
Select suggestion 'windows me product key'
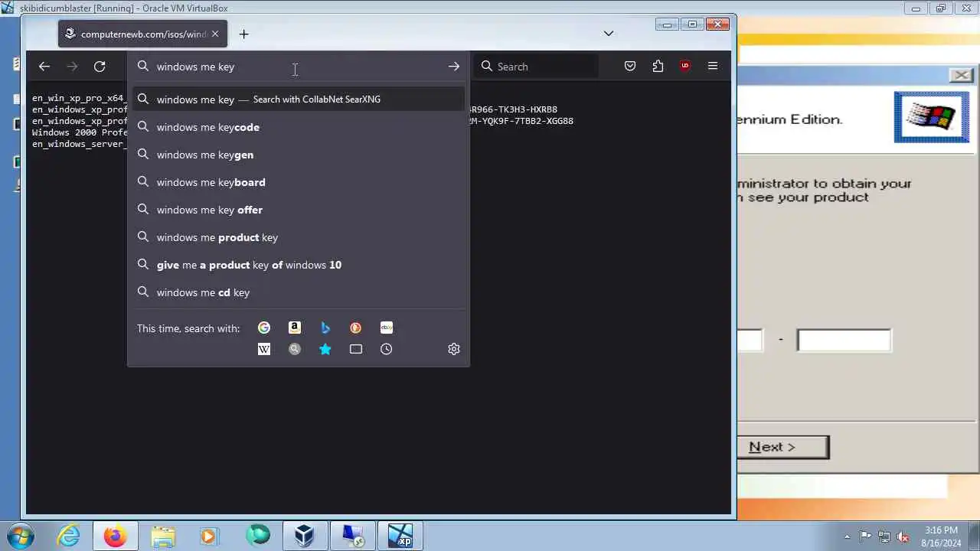299,237
